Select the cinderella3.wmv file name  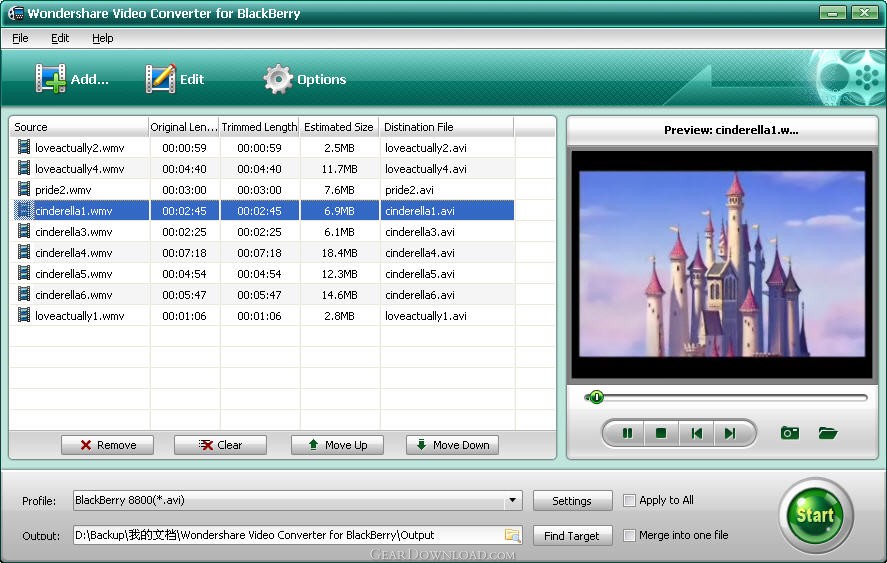[74, 232]
